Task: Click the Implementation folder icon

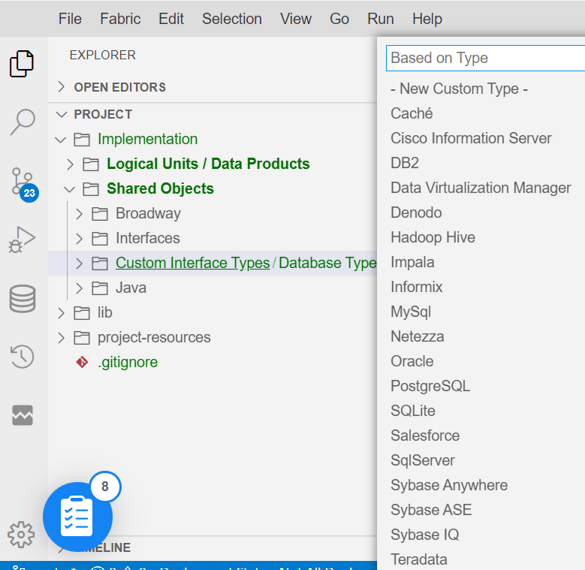Action: tap(82, 140)
